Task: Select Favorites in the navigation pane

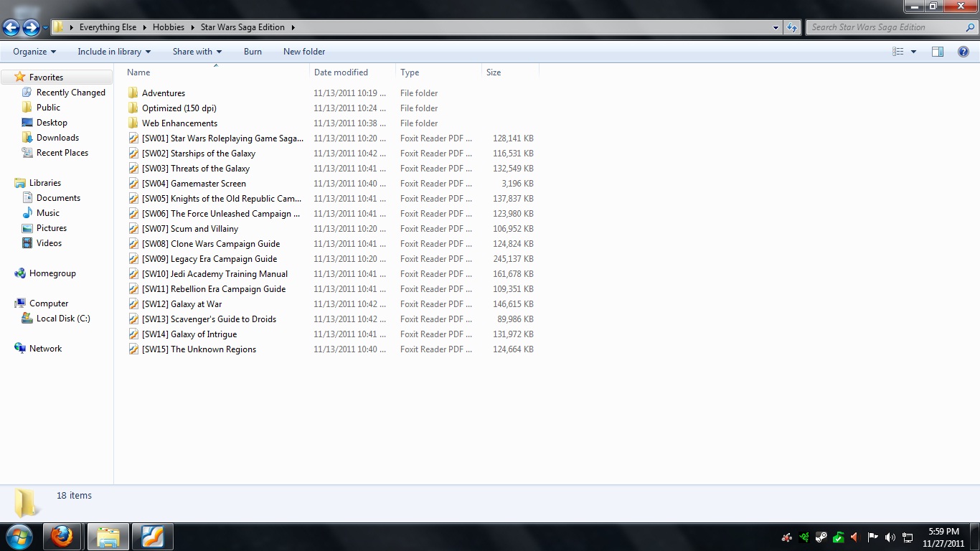Action: coord(46,77)
